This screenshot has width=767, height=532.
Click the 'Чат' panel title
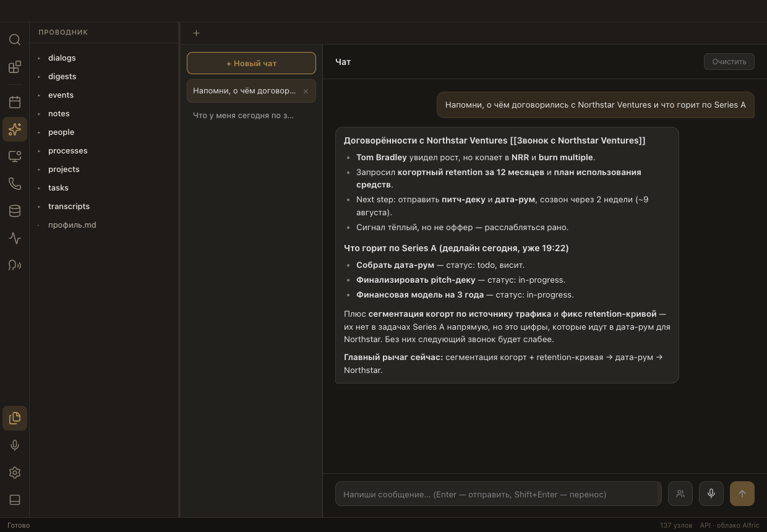(x=343, y=62)
